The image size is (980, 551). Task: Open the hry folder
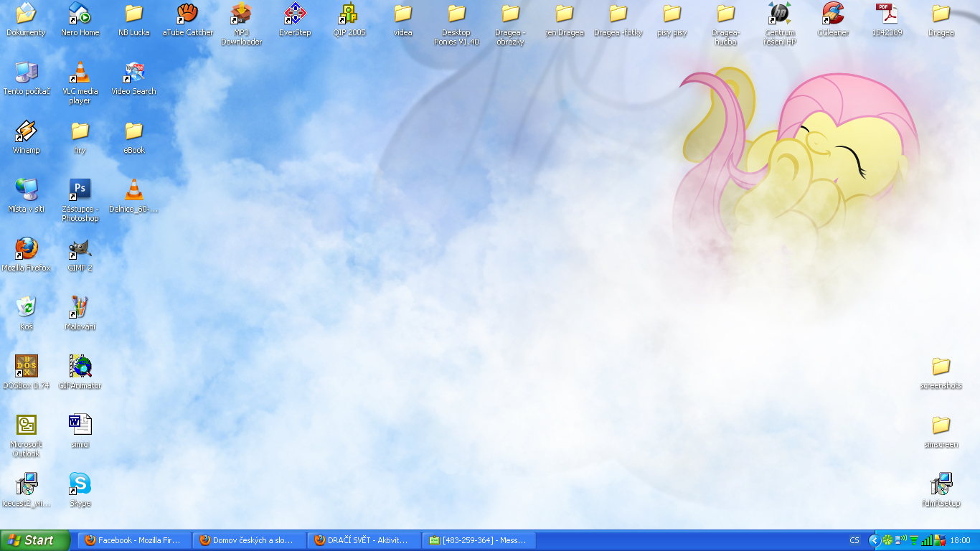pos(80,137)
